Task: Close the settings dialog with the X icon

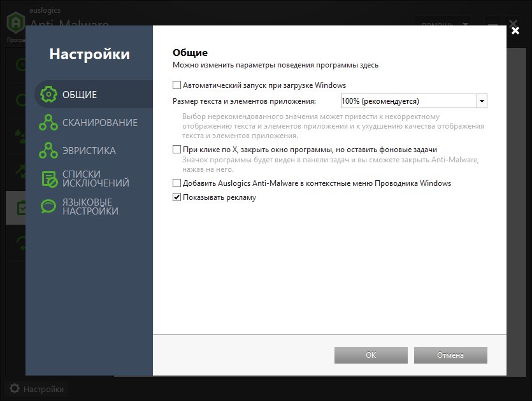Action: (x=515, y=29)
